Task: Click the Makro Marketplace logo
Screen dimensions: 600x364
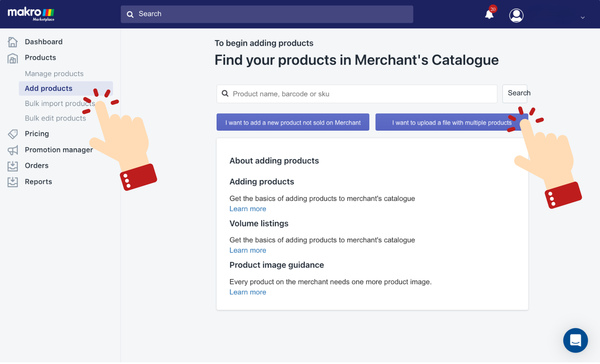Action: coord(31,14)
